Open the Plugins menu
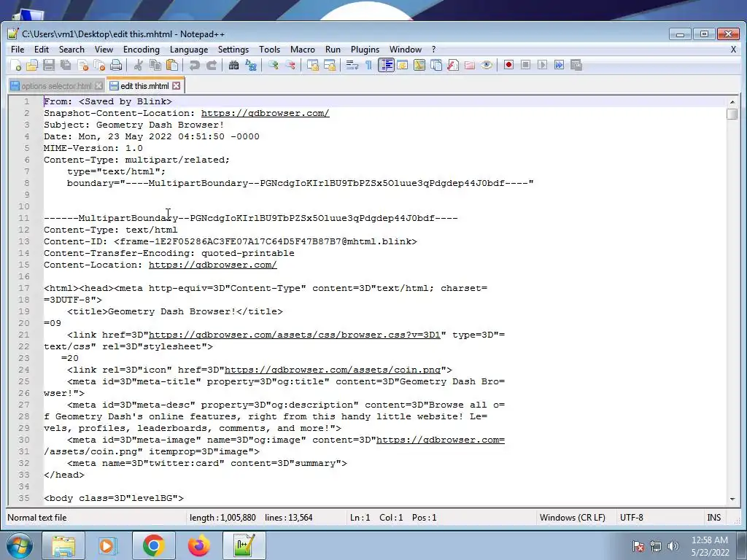This screenshot has width=747, height=560. coord(365,50)
